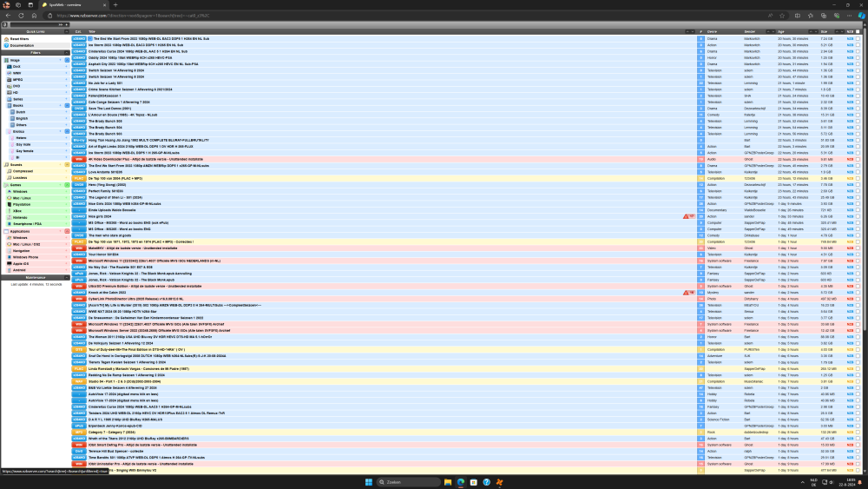Click x264HD category badge of Ice Storm first row
Screen dimensions: 868x489
[x=79, y=45]
